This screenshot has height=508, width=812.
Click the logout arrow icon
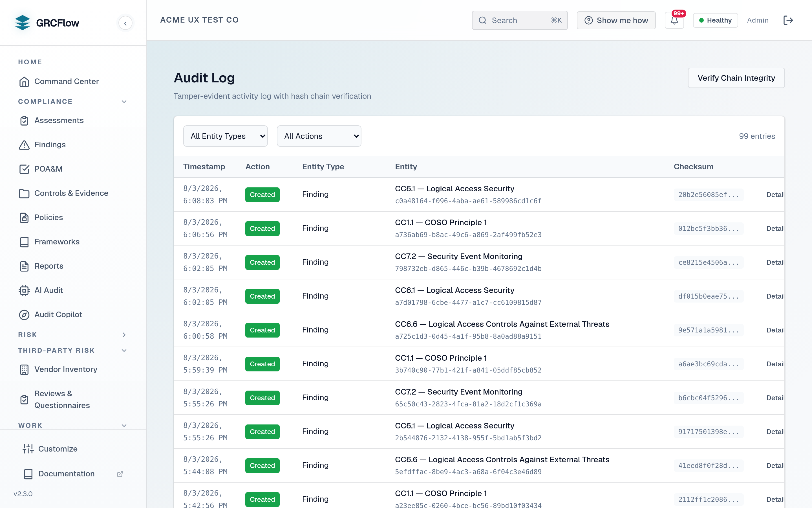click(788, 20)
